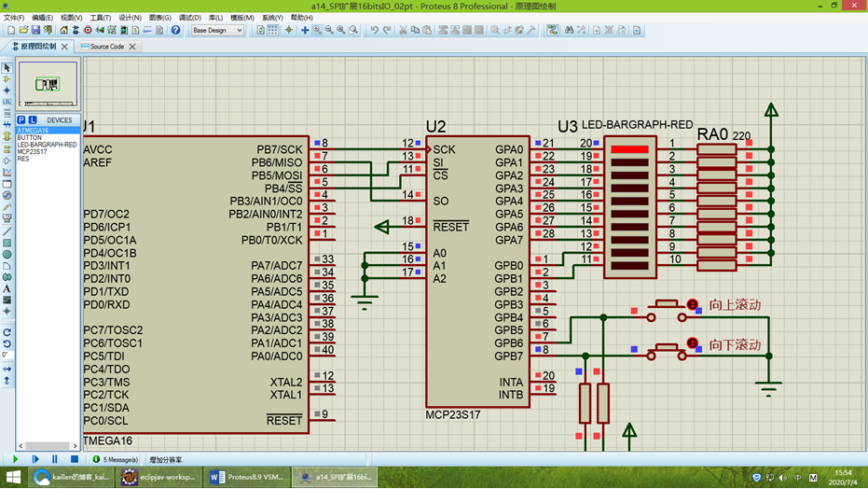
Task: Click the L library manage button
Action: [33, 119]
